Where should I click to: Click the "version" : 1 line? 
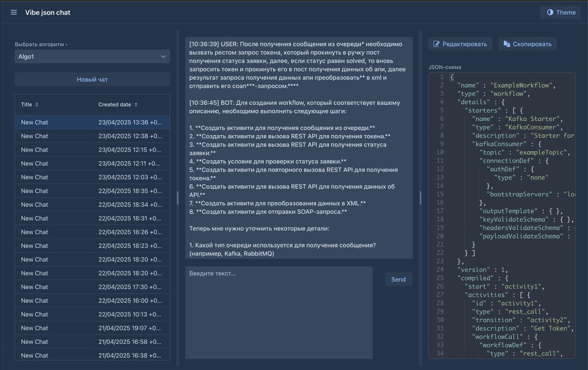pyautogui.click(x=482, y=270)
